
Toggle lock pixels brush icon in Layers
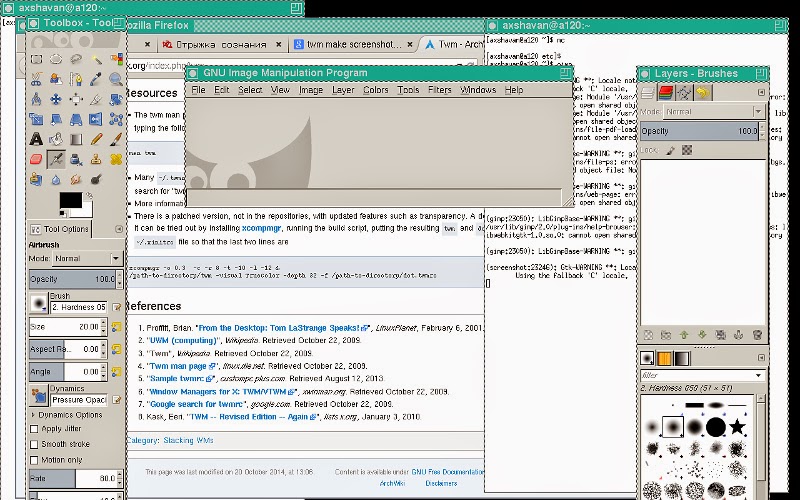671,151
